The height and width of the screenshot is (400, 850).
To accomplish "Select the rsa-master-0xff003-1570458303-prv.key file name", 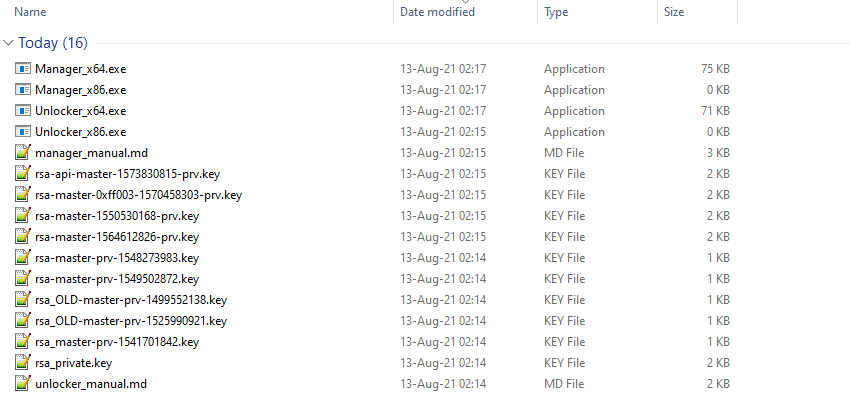I will click(x=138, y=195).
